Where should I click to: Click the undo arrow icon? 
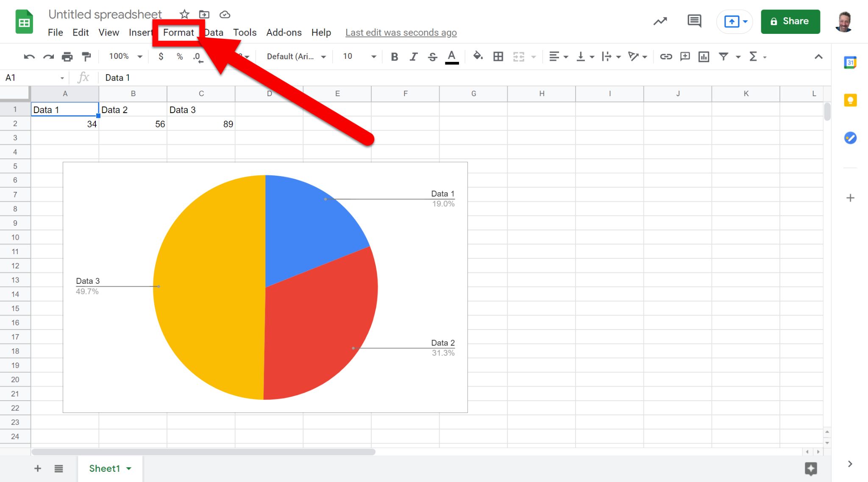click(29, 57)
